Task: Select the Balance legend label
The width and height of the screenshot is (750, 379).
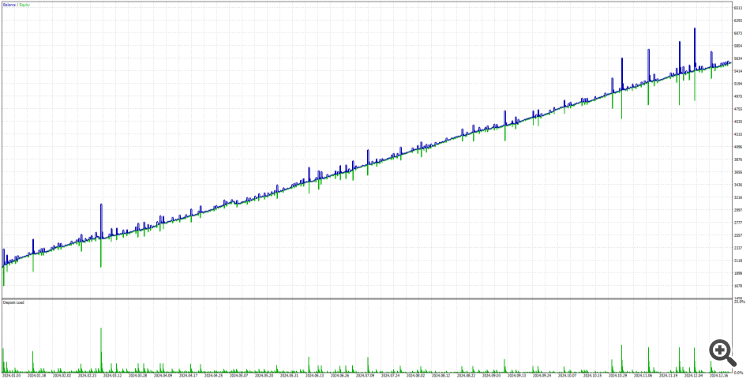Action: click(x=9, y=5)
